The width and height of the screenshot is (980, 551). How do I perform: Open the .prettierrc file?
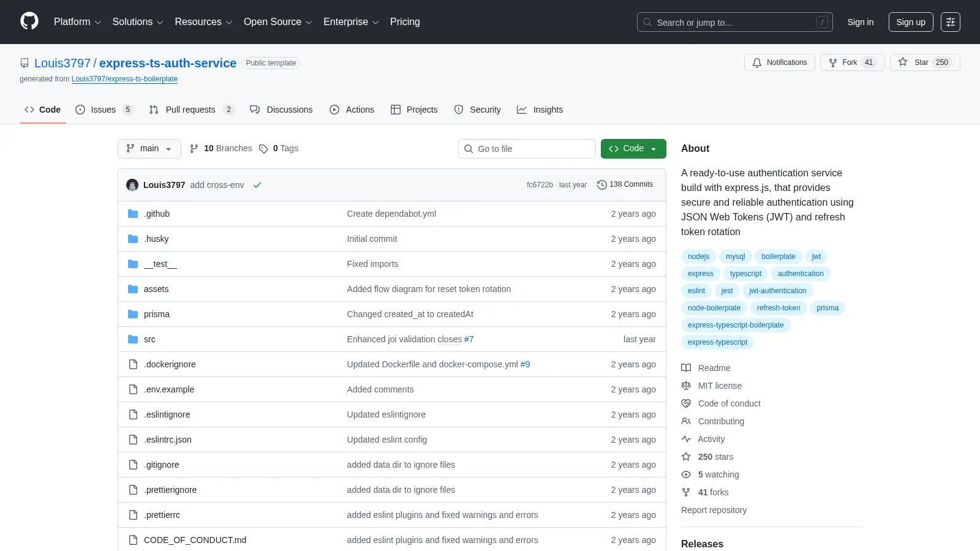pyautogui.click(x=162, y=515)
